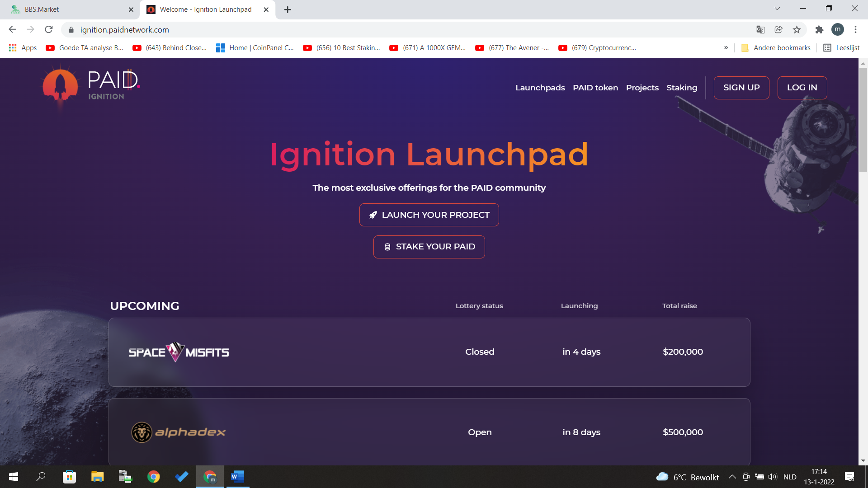Click the taskbar search magnifier

pyautogui.click(x=41, y=477)
